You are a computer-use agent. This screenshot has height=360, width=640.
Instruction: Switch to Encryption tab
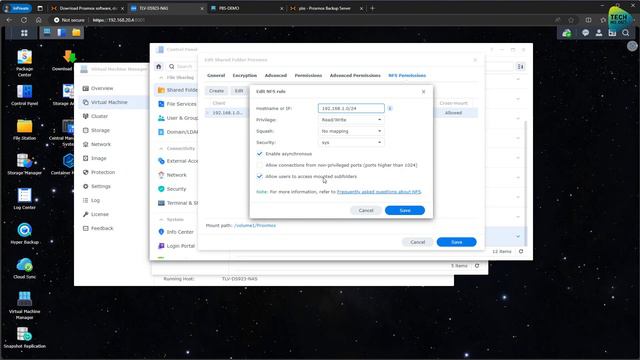(x=245, y=76)
